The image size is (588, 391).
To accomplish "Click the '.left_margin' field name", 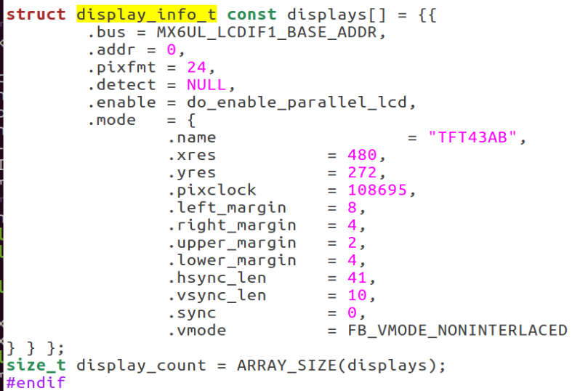I will (x=227, y=208).
